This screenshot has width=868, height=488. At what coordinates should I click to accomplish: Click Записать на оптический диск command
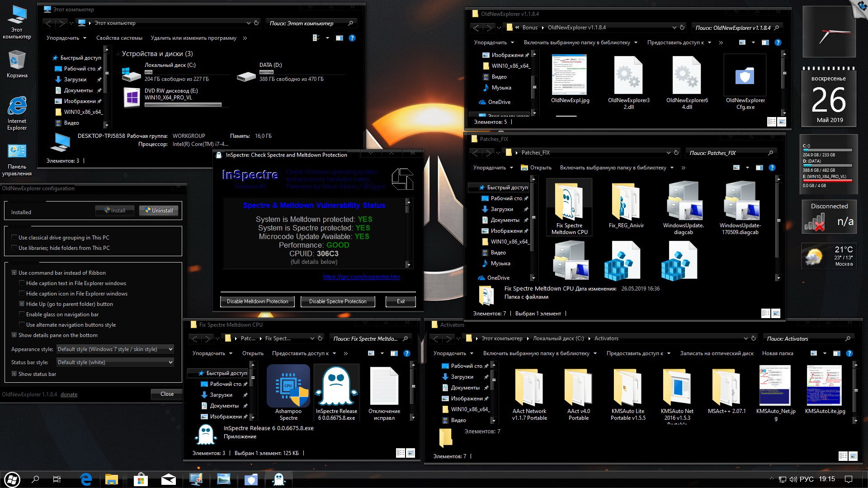pos(717,353)
